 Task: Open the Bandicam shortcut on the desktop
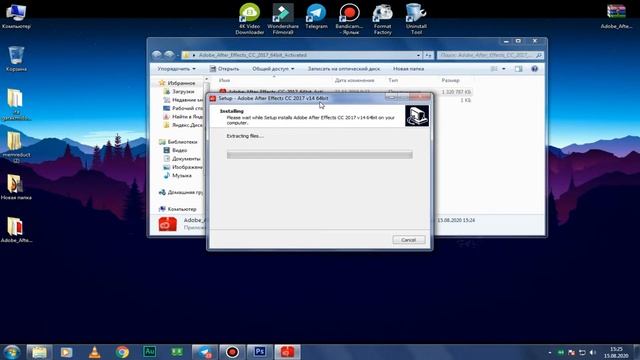349,19
